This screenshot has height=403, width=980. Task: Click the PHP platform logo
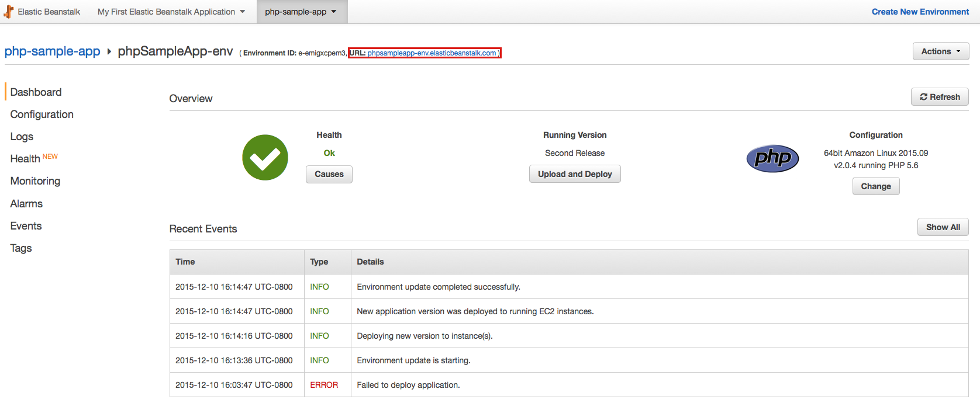point(772,158)
